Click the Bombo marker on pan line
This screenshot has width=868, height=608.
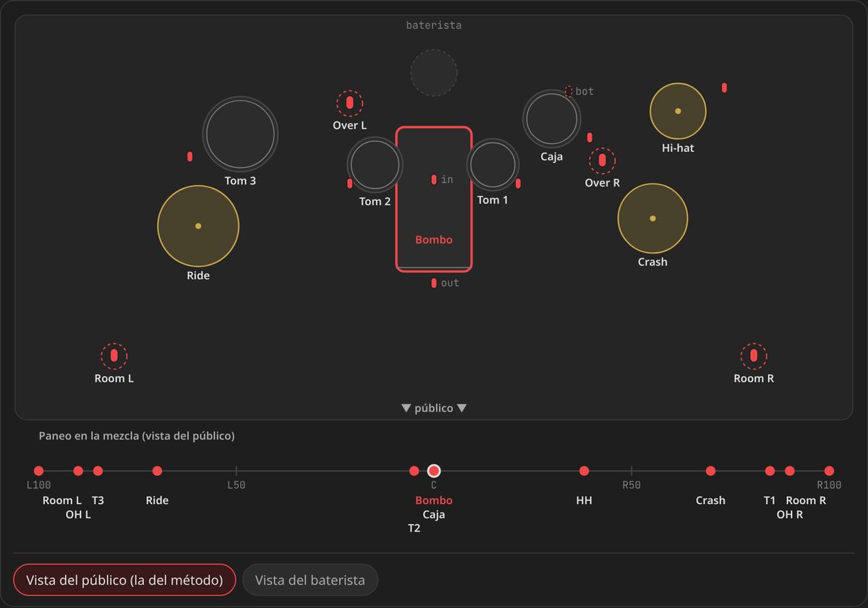[434, 471]
